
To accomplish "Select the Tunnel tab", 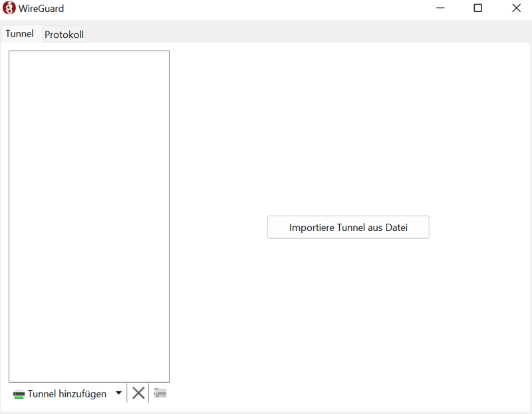I will coord(20,33).
